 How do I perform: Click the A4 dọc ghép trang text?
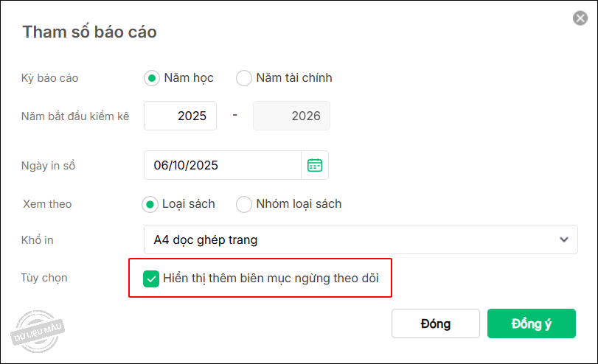point(206,239)
